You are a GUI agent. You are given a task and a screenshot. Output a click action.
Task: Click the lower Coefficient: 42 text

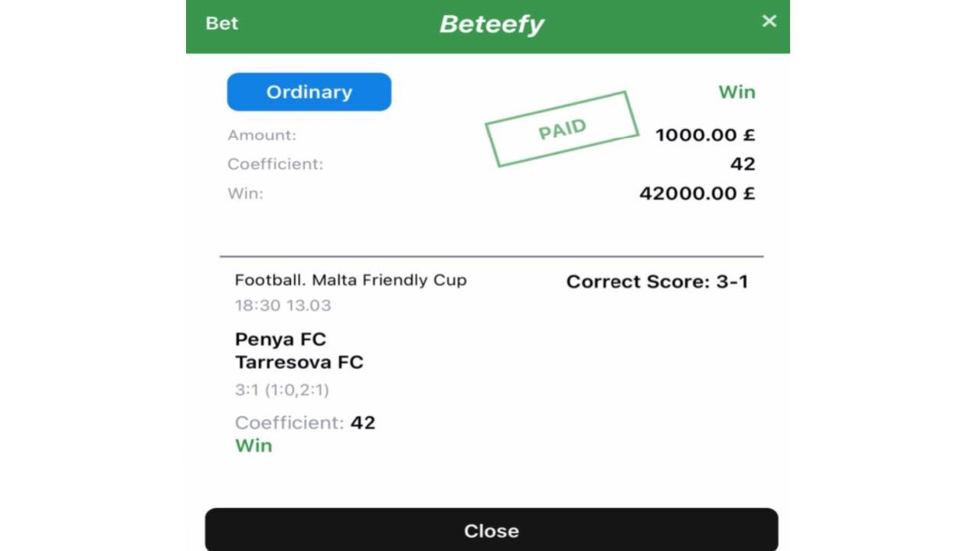point(305,422)
